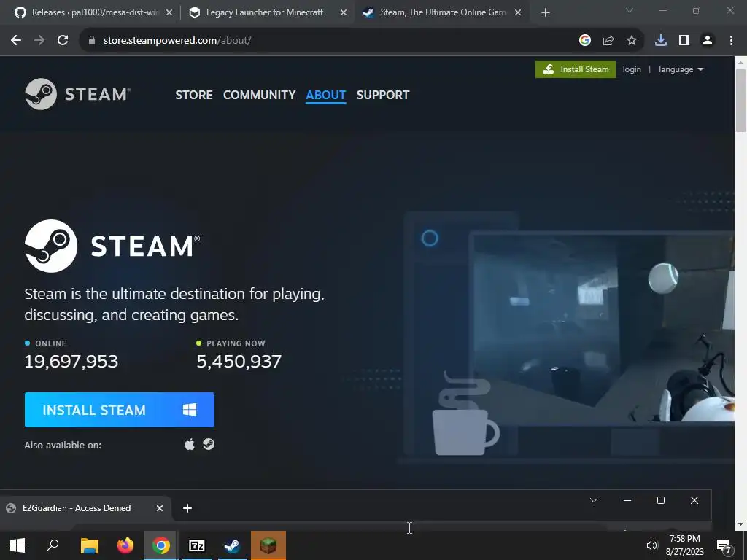Click scrollbar down arrow of Steam page
Screen dimensions: 747x560
[740, 525]
